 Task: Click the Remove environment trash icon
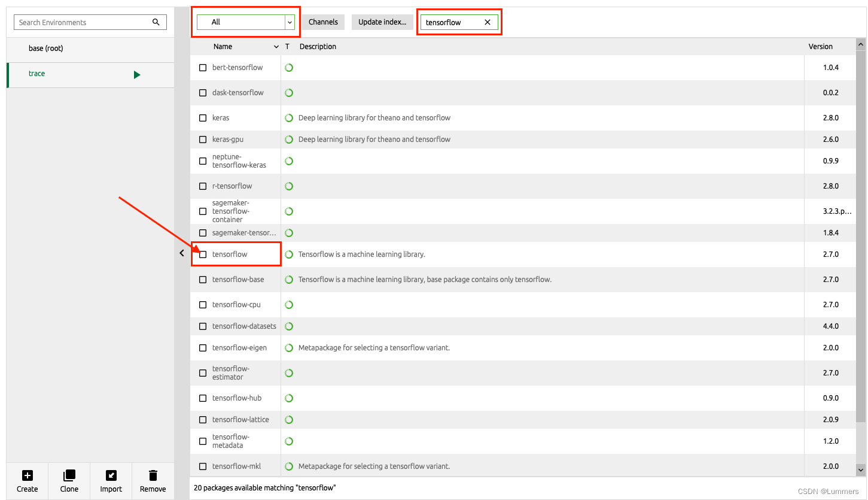(x=153, y=475)
